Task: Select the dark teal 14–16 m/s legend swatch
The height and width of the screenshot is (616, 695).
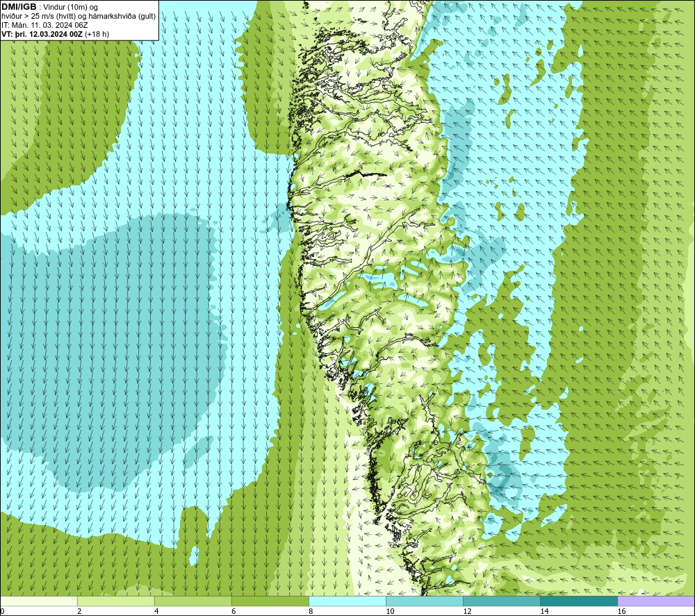Action: (x=579, y=601)
